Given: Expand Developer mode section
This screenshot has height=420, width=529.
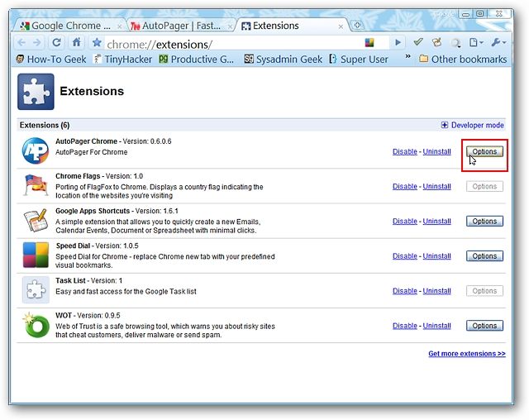Looking at the screenshot, I should pyautogui.click(x=472, y=126).
